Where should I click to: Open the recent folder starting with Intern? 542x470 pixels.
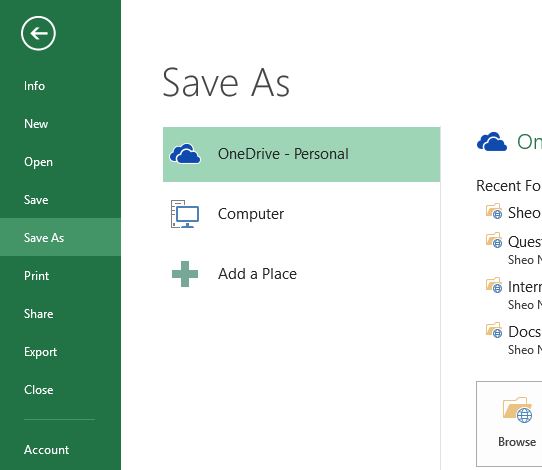514,295
